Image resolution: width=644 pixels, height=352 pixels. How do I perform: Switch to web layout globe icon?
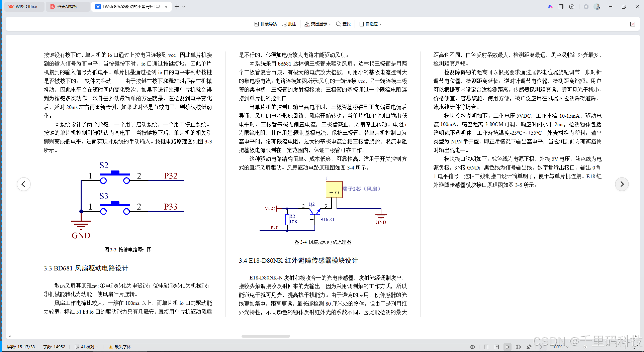pos(518,347)
